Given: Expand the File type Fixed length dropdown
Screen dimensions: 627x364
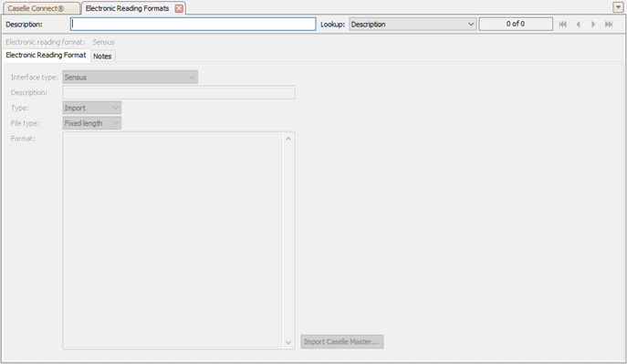Looking at the screenshot, I should (x=92, y=123).
